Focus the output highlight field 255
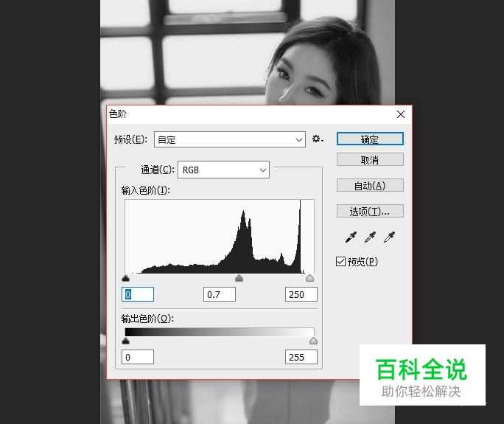Viewport: 504px width, 424px height. 301,357
